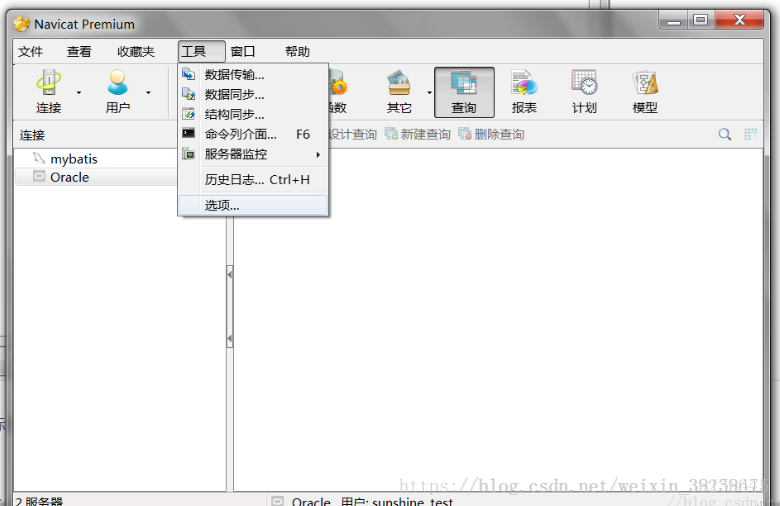Click the partially hidden 函数 function toolbar icon

click(x=338, y=92)
